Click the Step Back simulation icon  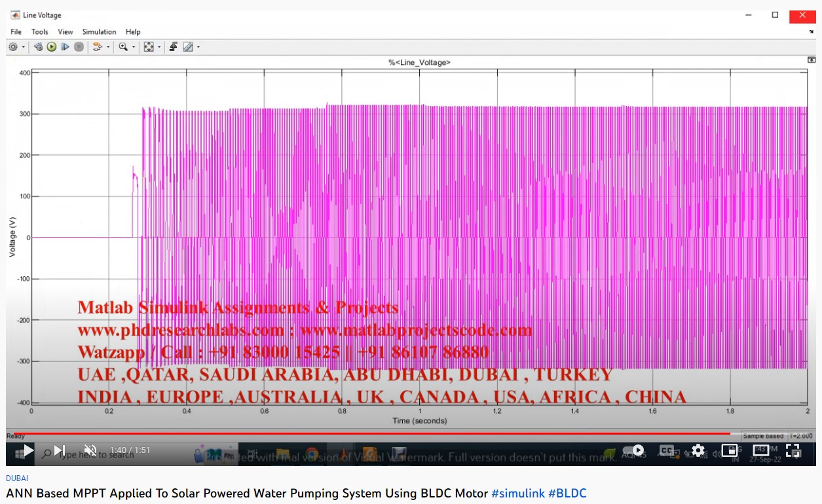pos(38,47)
